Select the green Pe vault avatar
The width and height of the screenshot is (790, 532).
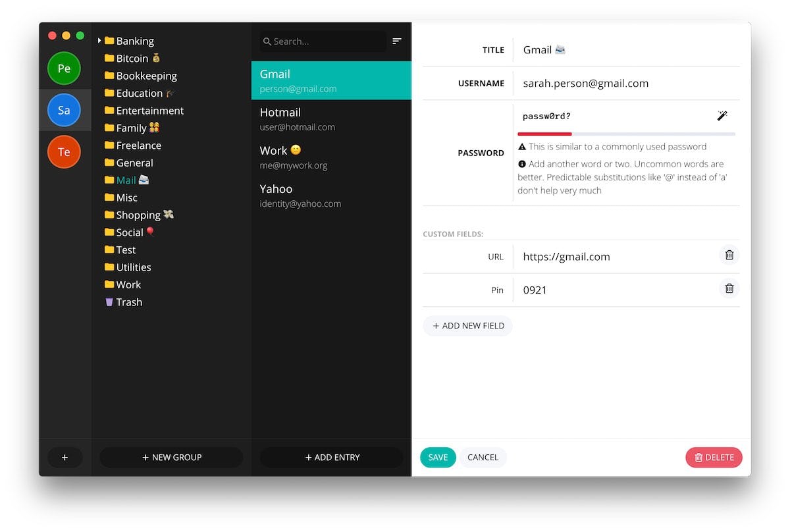pyautogui.click(x=64, y=68)
